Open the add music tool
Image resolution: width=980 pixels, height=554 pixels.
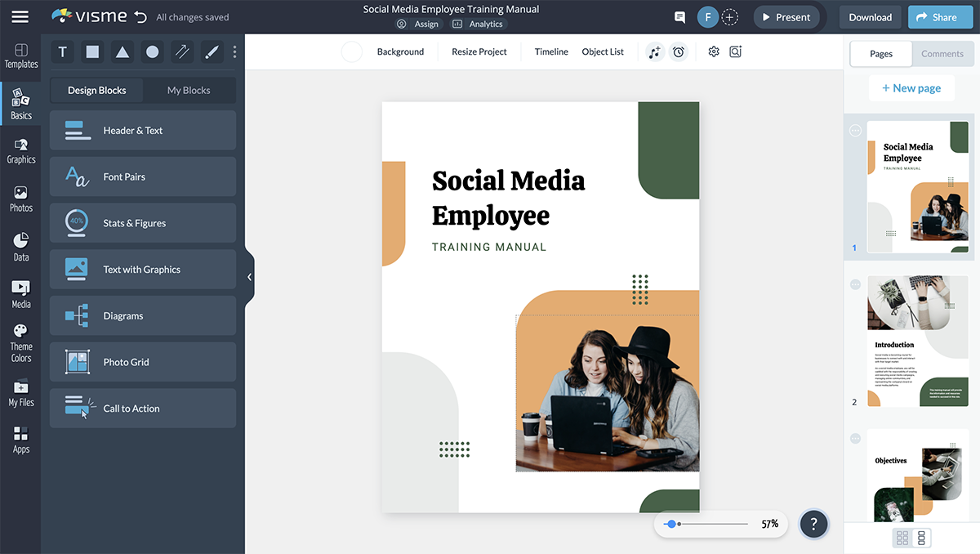pos(654,51)
